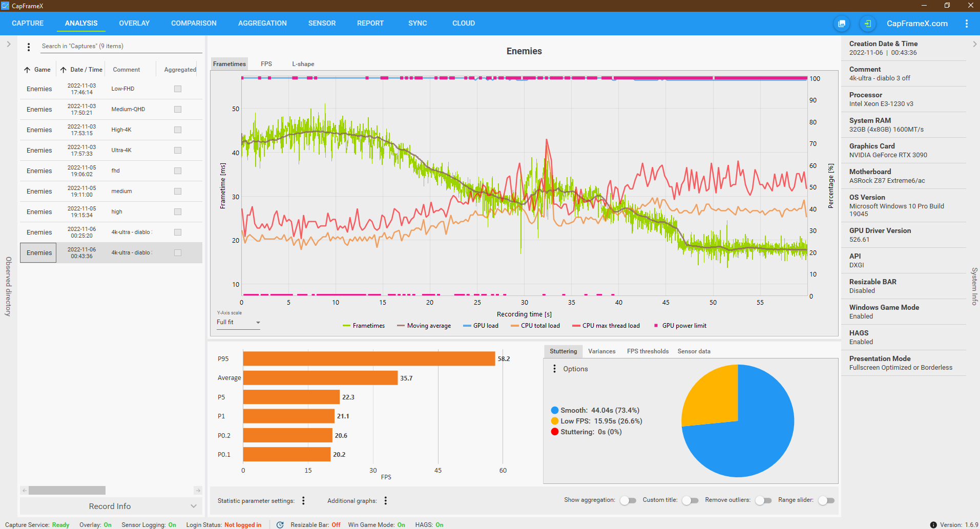This screenshot has width=980, height=529.
Task: Open Statistic parameter settings three-dot menu
Action: [303, 500]
